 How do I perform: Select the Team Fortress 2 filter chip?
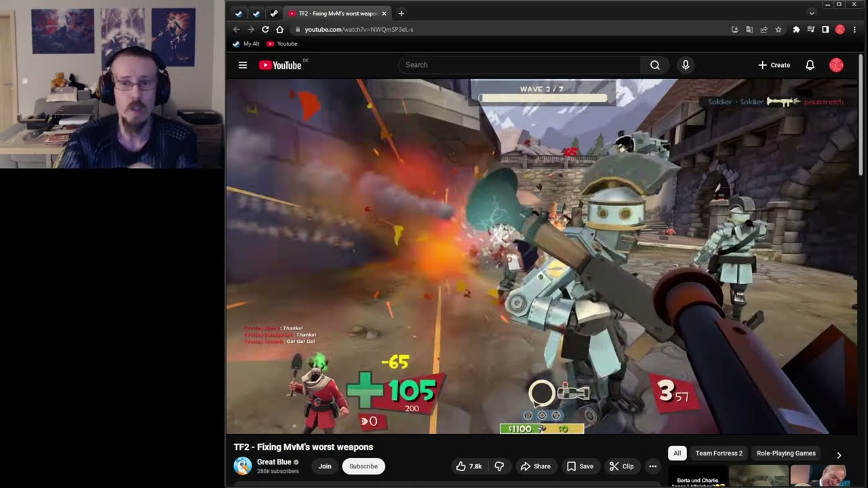(719, 453)
